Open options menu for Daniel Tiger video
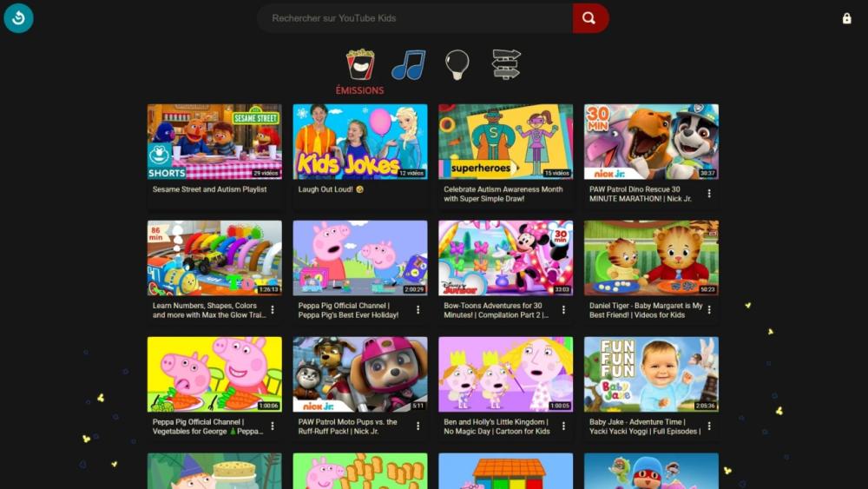 coord(709,310)
